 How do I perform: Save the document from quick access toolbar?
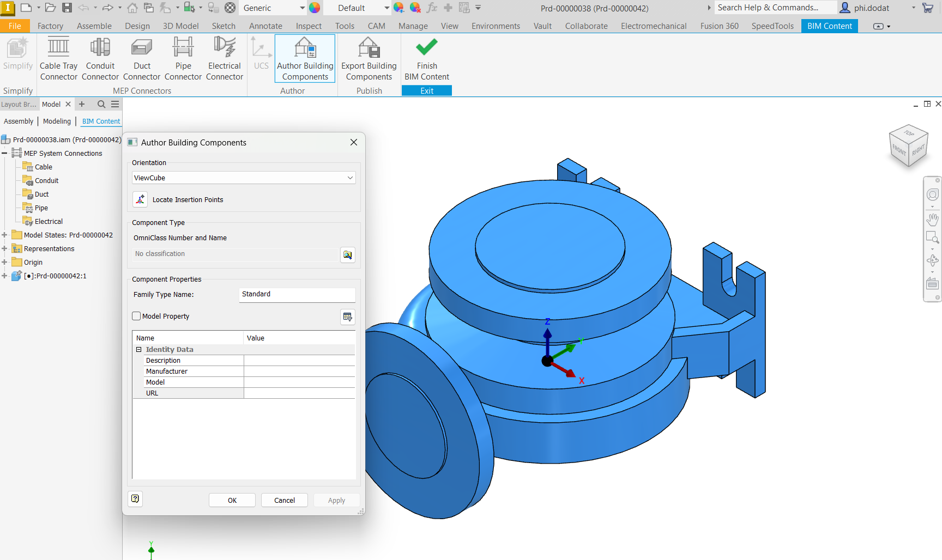click(67, 8)
